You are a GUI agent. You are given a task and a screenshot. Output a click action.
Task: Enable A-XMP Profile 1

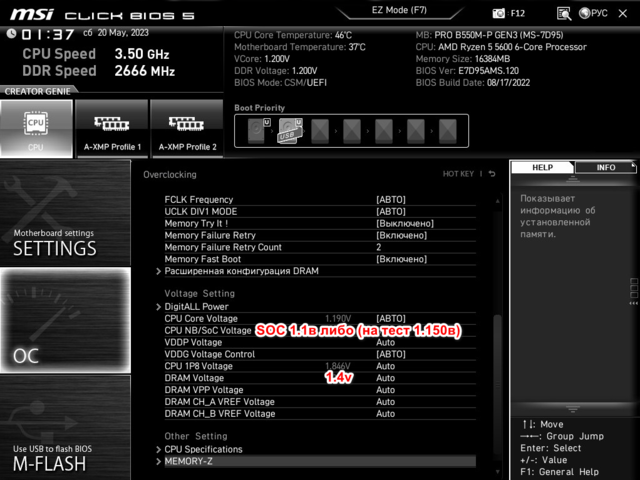click(x=111, y=128)
